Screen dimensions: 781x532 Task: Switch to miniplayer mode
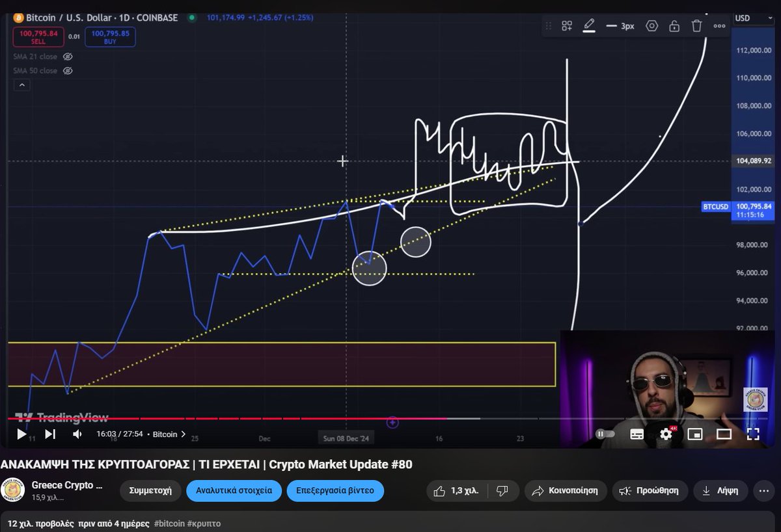click(x=695, y=434)
